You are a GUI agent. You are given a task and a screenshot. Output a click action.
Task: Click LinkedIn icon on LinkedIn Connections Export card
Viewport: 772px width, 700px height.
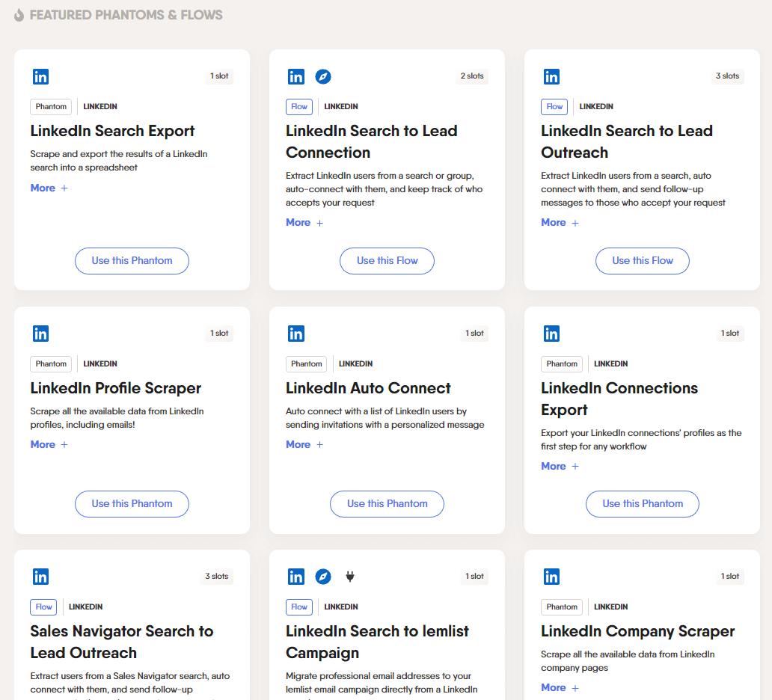click(551, 334)
